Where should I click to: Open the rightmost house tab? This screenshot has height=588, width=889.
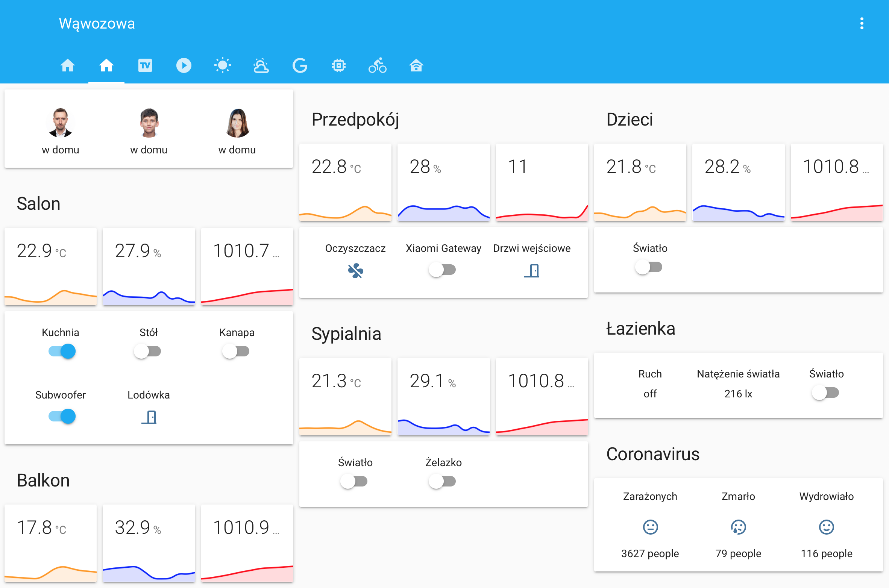click(x=416, y=65)
